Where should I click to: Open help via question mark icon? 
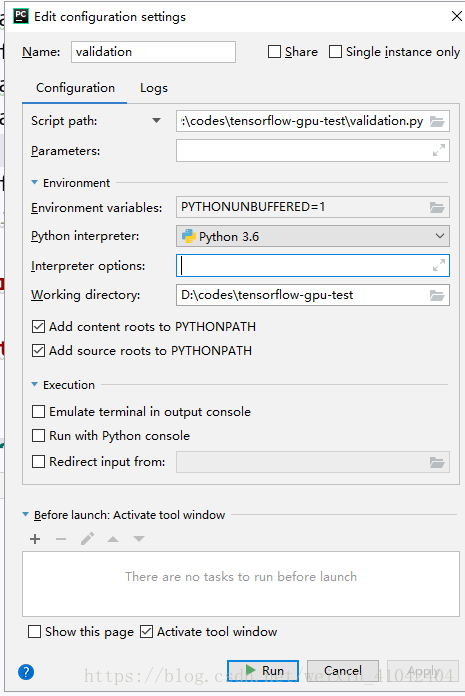(x=26, y=672)
